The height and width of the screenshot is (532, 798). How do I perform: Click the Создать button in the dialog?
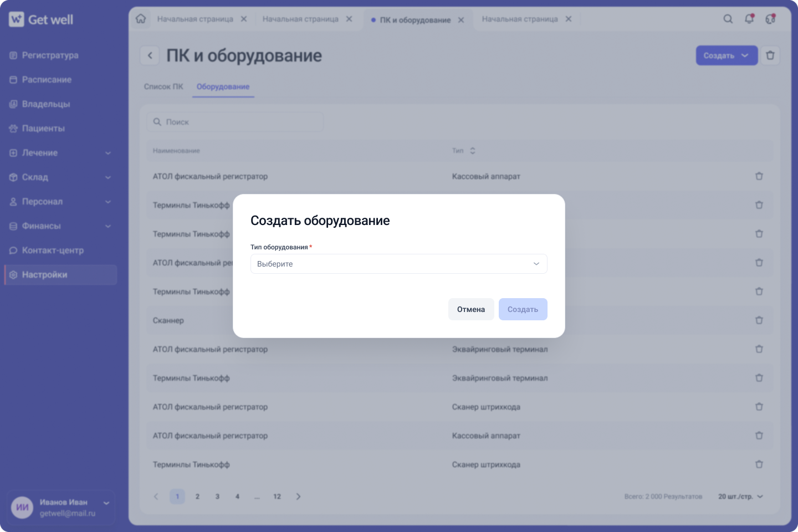(x=523, y=309)
